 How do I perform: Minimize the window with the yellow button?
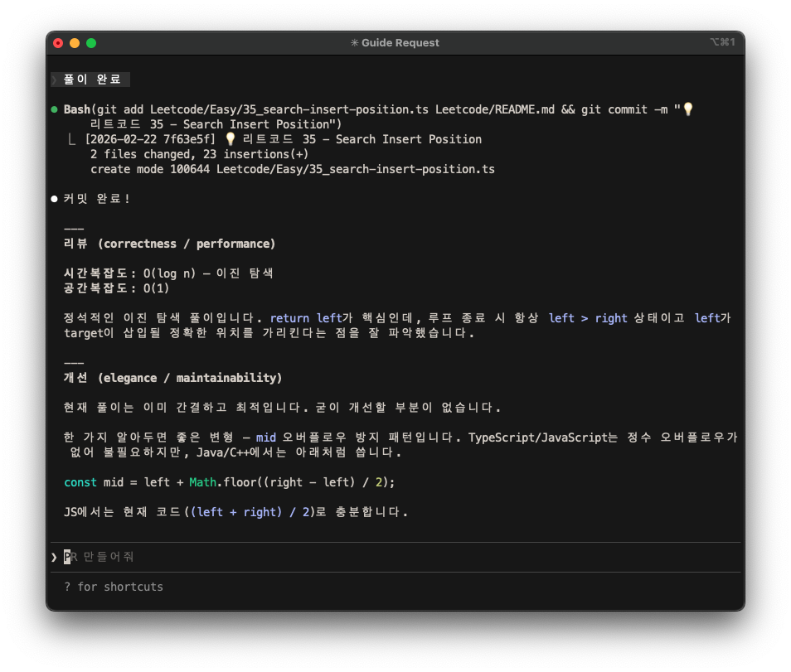(75, 43)
